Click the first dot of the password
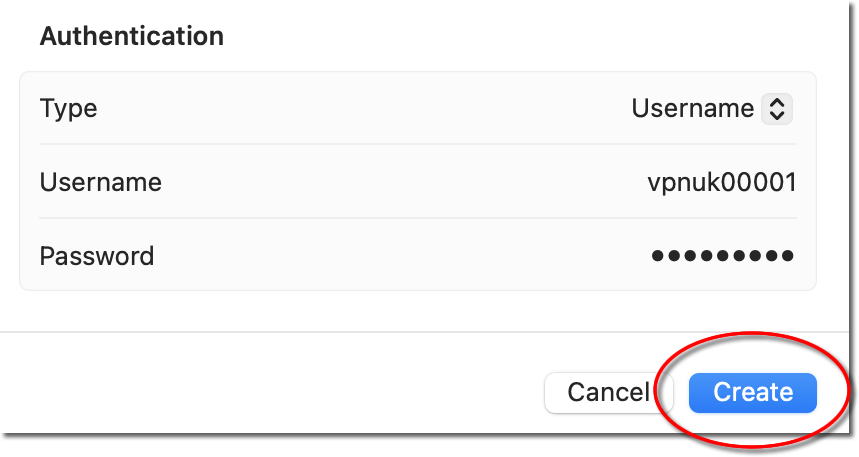This screenshot has width=859, height=457. point(658,256)
